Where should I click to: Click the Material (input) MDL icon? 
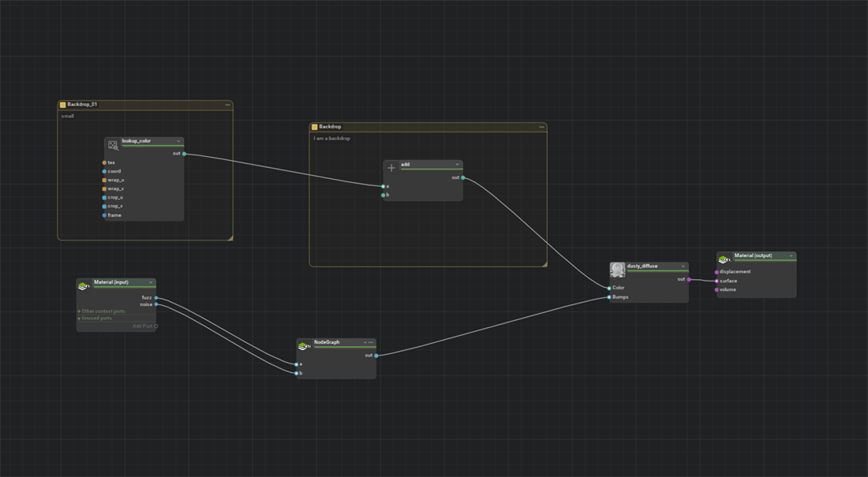coord(84,286)
